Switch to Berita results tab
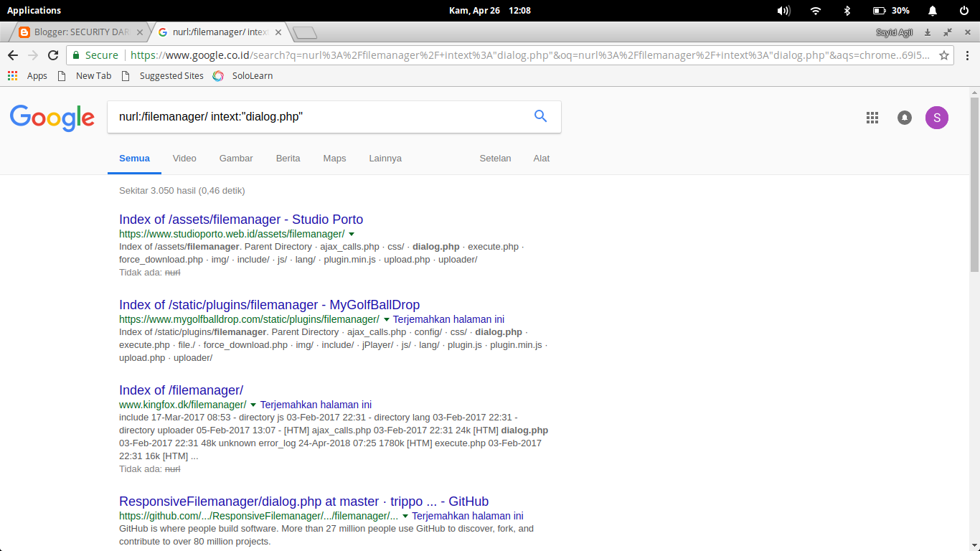980x551 pixels. coord(288,158)
